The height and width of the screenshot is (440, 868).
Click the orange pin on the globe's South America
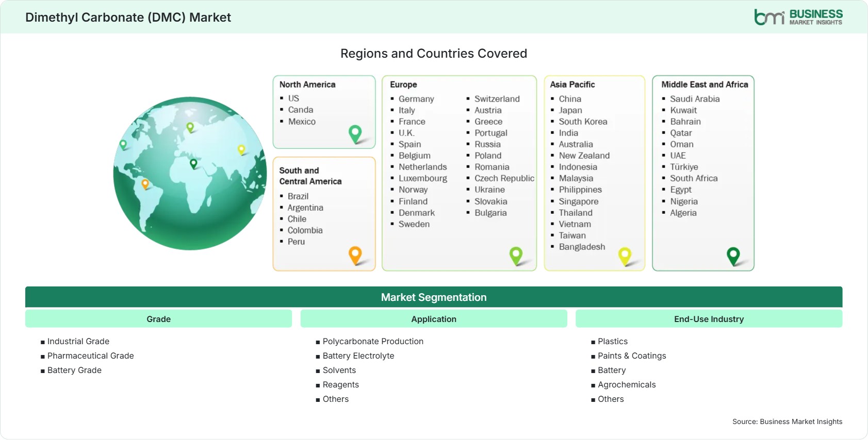(x=145, y=184)
